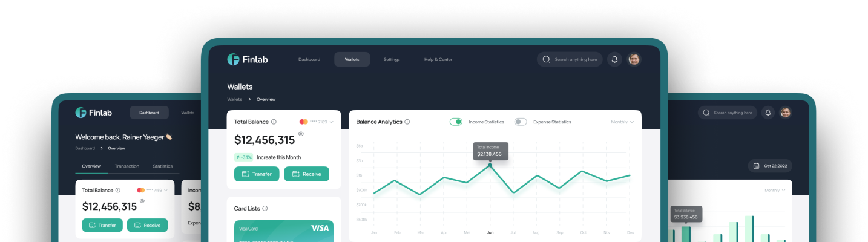Click Overview breadcrumb in center Wallets screen
Screen dimensions: 868x242
pos(266,99)
